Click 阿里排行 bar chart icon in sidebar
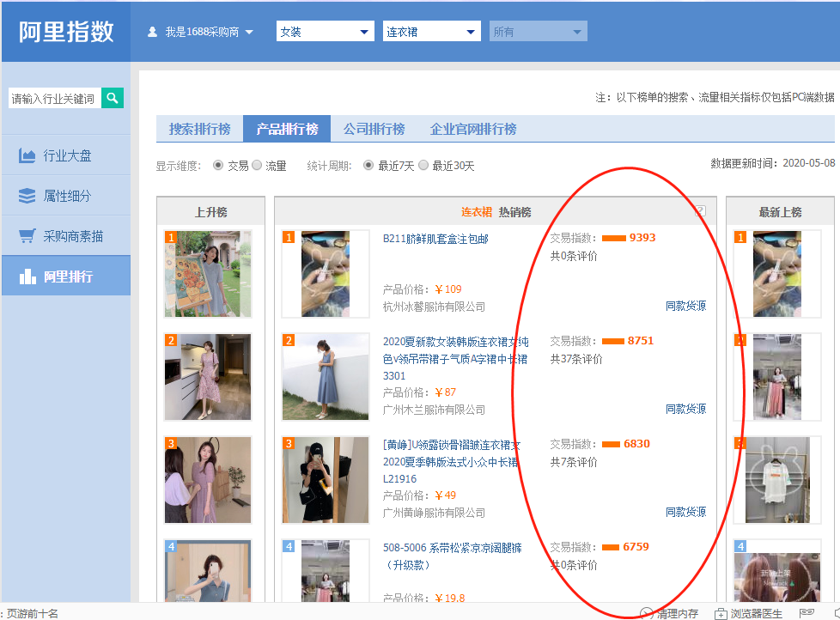The image size is (840, 620). pos(27,277)
